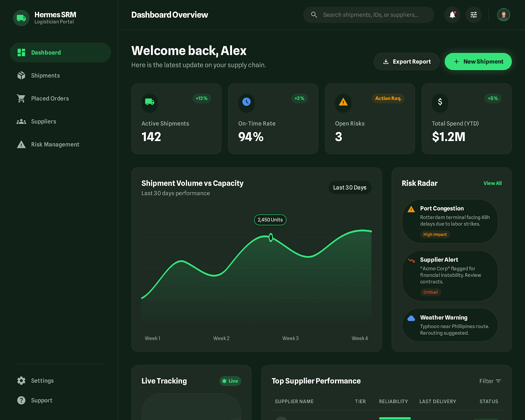Click the Export Report button
This screenshot has height=420, width=525.
(407, 62)
